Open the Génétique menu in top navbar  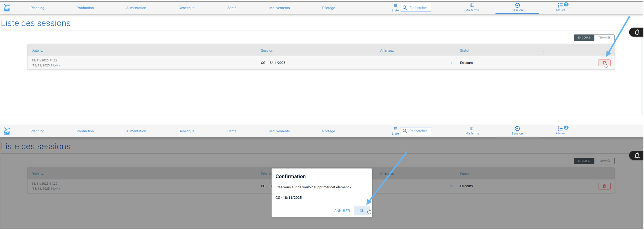click(186, 8)
